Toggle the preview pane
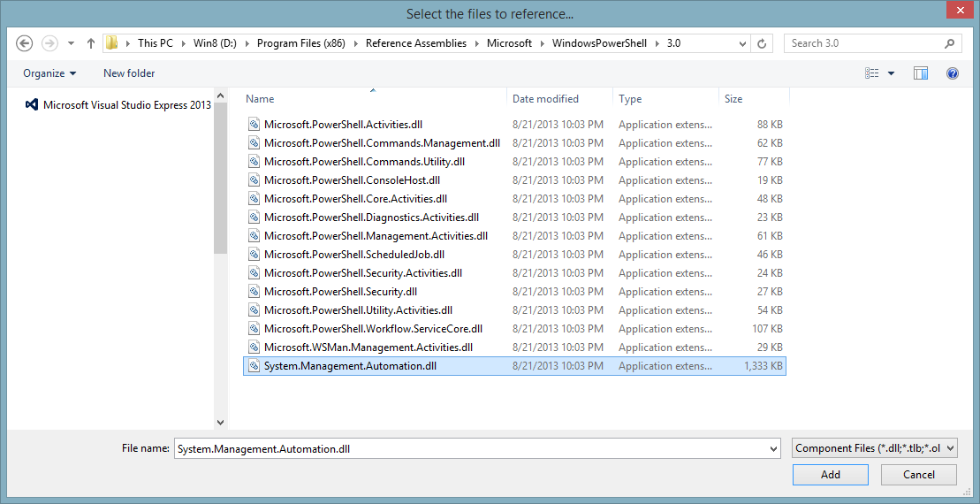980x504 pixels. pos(921,73)
